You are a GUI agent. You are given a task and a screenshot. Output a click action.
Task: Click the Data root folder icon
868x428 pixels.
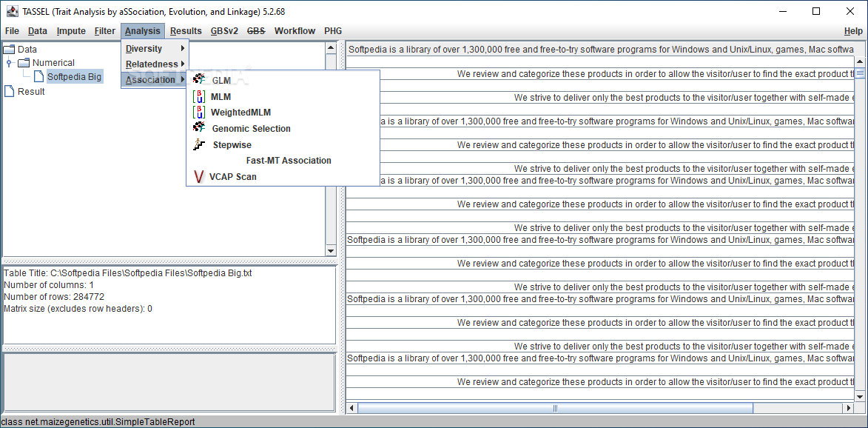(10, 50)
